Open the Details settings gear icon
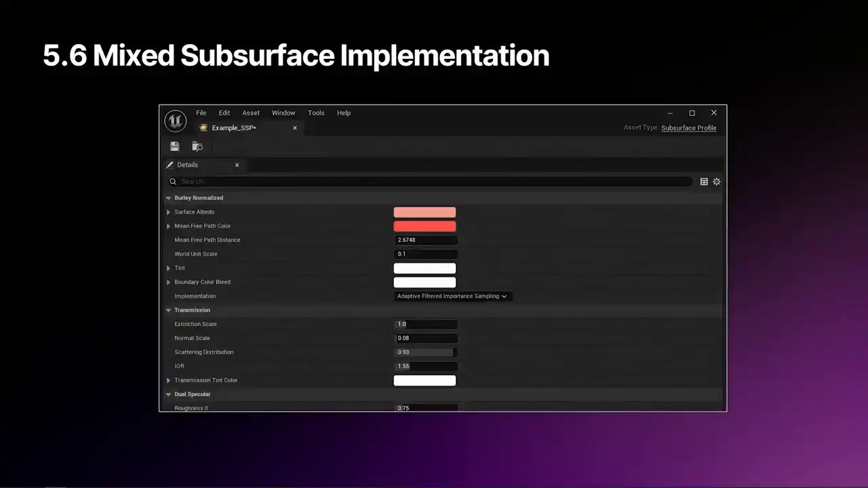868x488 pixels. point(717,182)
